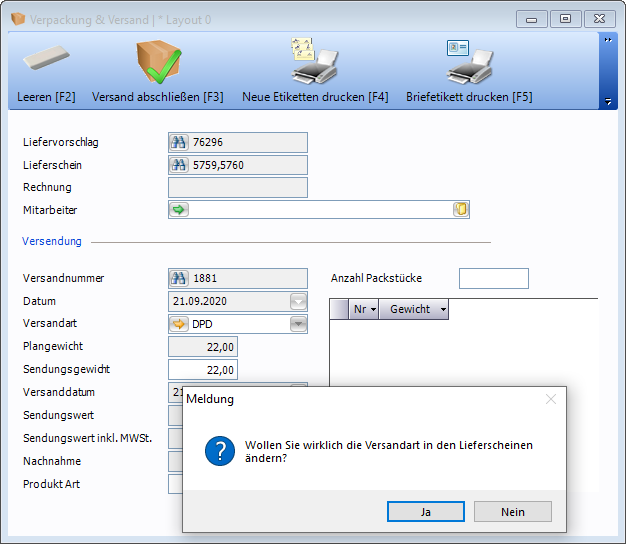
Task: Click binoculars icon beside Lieferschein
Action: pyautogui.click(x=180, y=166)
